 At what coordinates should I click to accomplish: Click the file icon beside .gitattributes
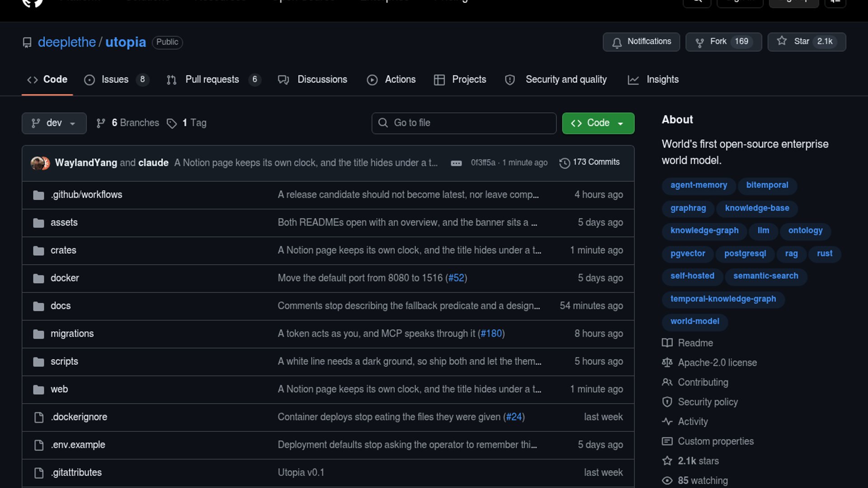[x=39, y=473]
